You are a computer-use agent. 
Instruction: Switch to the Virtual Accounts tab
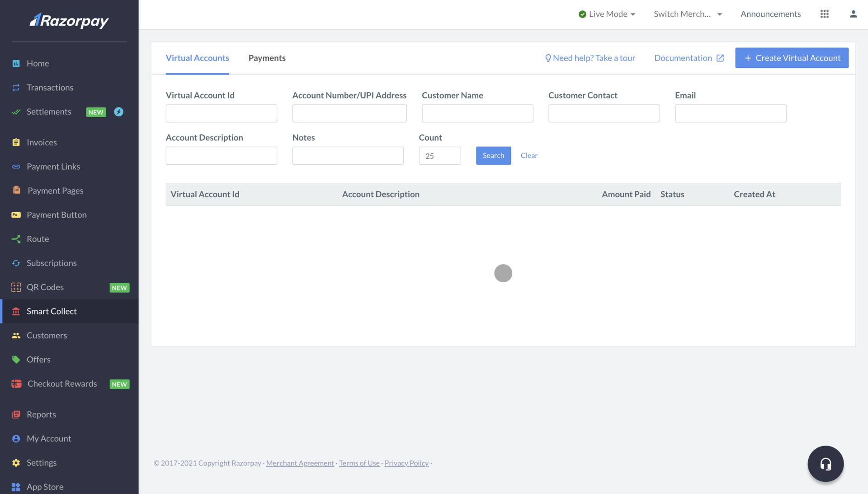coord(197,58)
